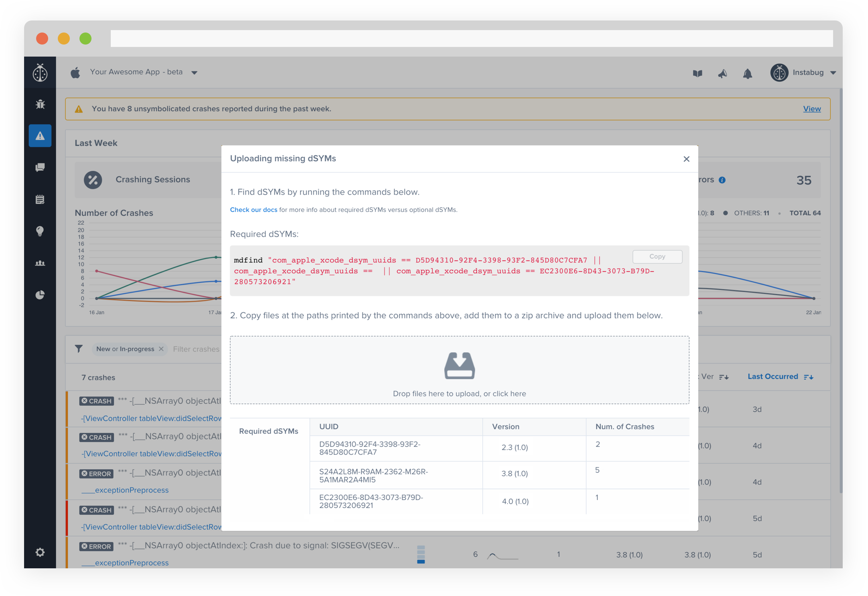This screenshot has width=868, height=596.
Task: Click the Check our docs link
Action: tap(253, 210)
